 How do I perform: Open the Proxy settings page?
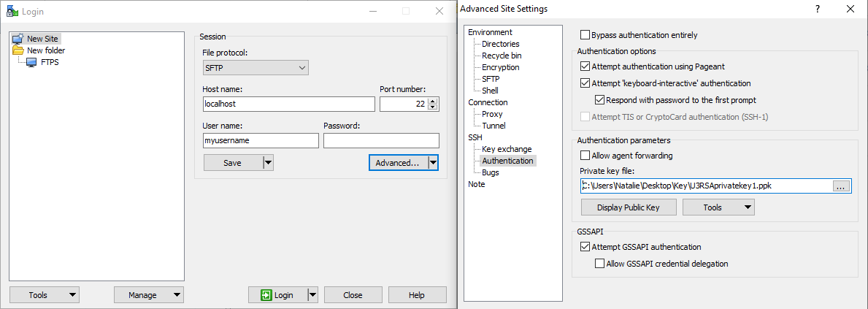coord(492,114)
